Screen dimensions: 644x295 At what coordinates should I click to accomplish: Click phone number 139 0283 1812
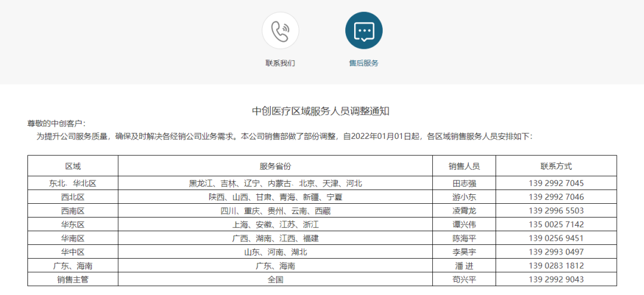(556, 265)
